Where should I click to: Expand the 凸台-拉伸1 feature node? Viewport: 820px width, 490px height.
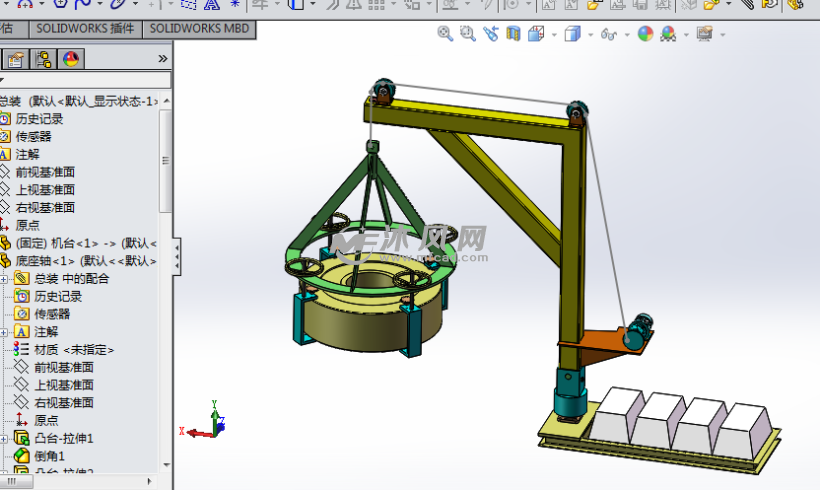[4, 438]
